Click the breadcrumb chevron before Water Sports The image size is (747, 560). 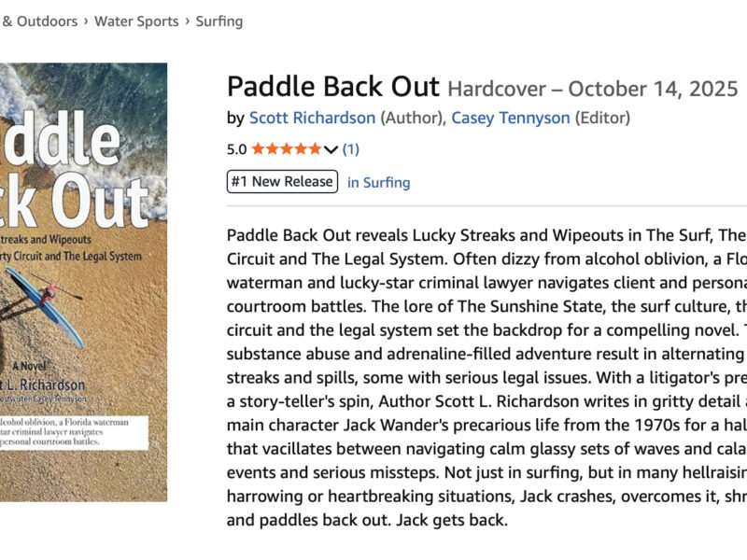(86, 21)
